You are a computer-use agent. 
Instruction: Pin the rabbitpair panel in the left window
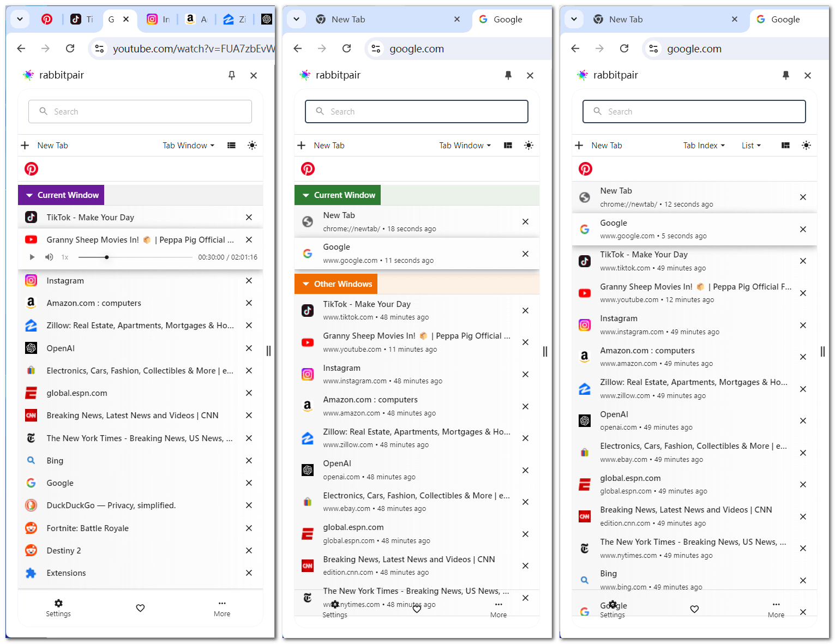[x=232, y=75]
